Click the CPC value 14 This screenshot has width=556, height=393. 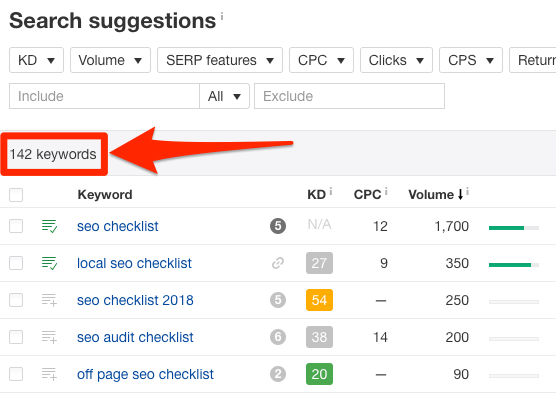point(380,337)
